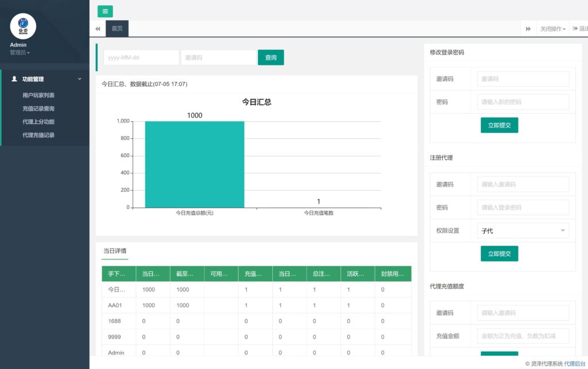Switch to the 首页 tab
This screenshot has height=369, width=588.
pos(117,29)
